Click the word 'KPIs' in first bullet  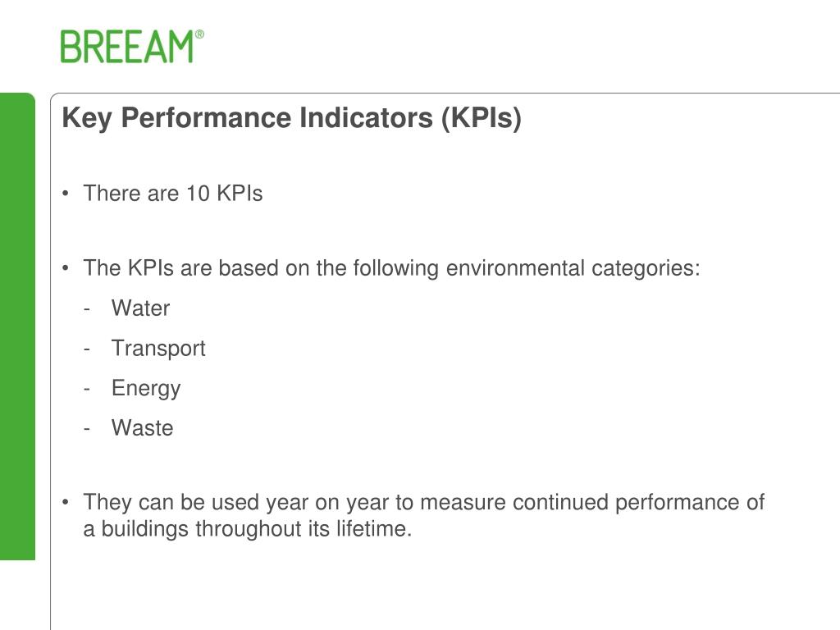[x=240, y=194]
